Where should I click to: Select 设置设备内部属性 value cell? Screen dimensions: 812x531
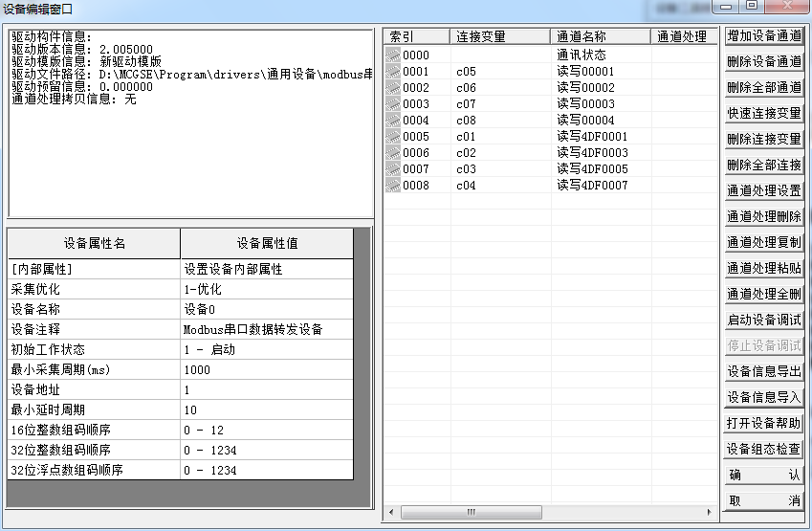click(267, 270)
